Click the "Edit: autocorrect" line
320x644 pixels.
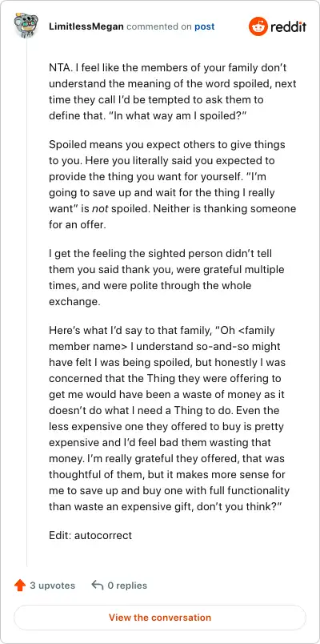click(90, 536)
